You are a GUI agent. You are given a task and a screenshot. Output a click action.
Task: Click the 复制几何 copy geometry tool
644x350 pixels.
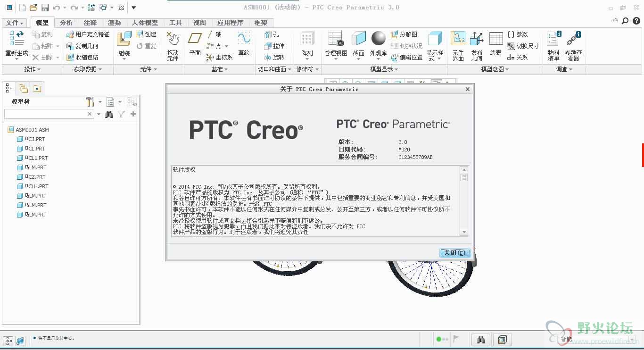83,46
